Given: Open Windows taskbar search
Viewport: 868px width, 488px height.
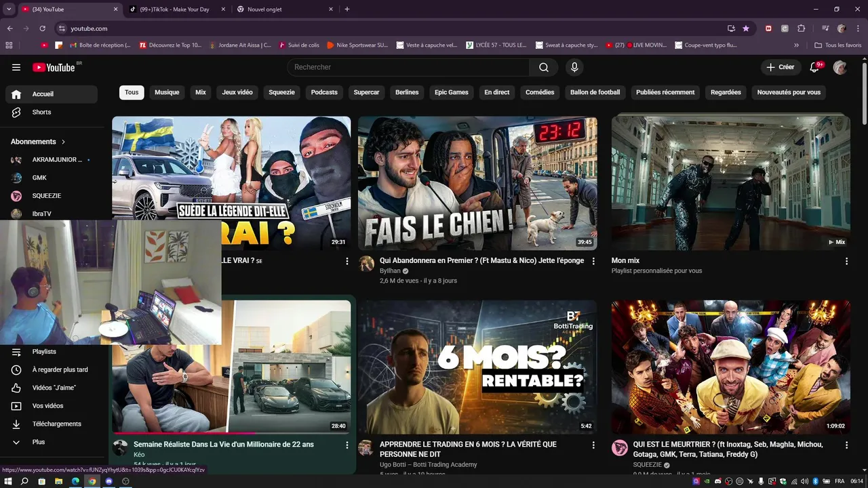Looking at the screenshot, I should (x=24, y=481).
